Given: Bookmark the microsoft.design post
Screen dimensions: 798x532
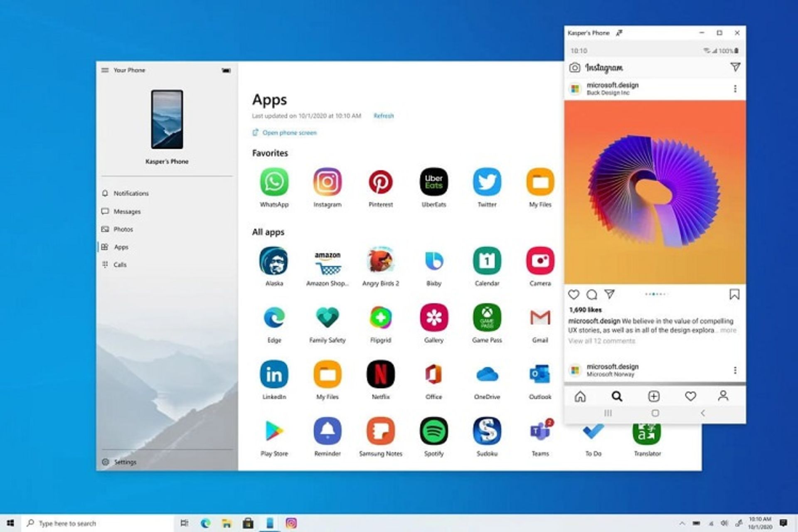Looking at the screenshot, I should (735, 294).
